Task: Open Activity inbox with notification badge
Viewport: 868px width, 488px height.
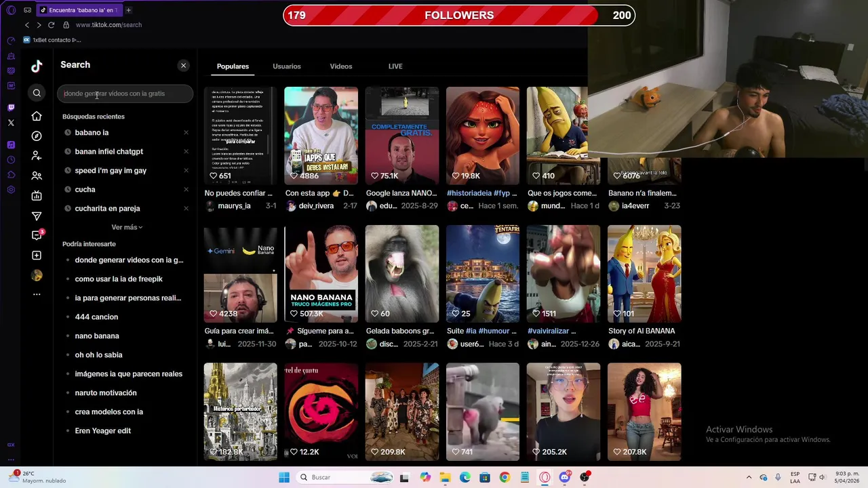Action: tap(37, 235)
